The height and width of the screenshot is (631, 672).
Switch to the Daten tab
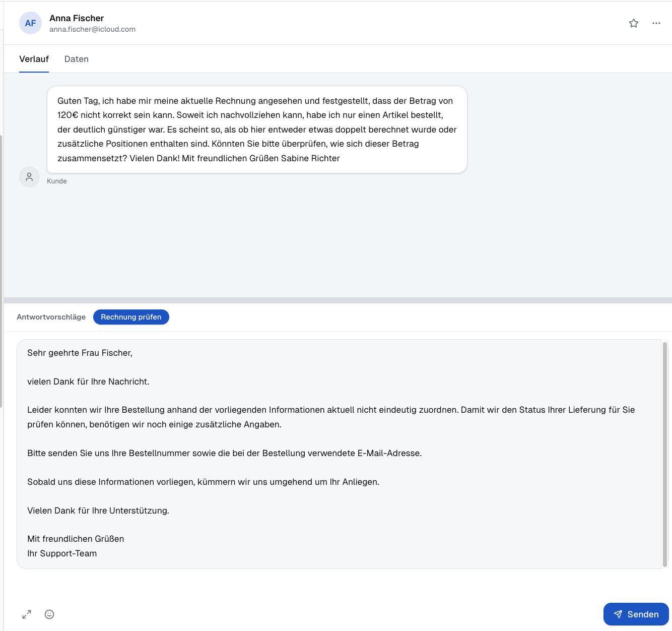[x=76, y=59]
